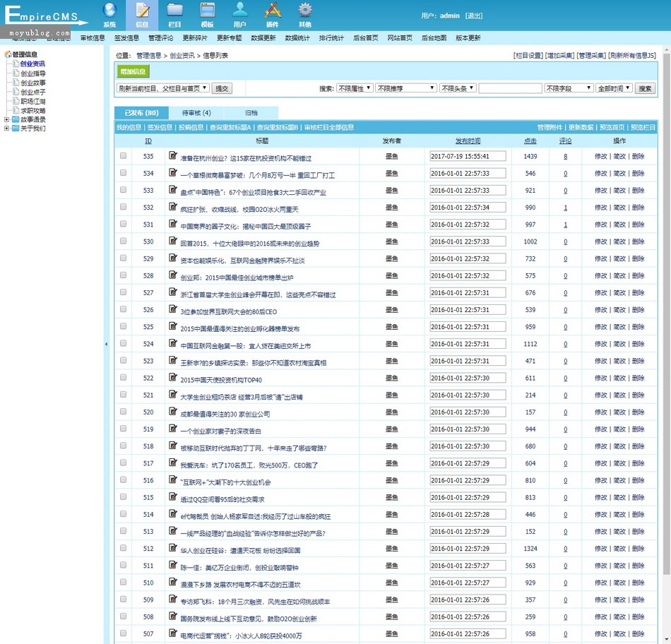Tick the checkbox for article 508

pyautogui.click(x=123, y=616)
